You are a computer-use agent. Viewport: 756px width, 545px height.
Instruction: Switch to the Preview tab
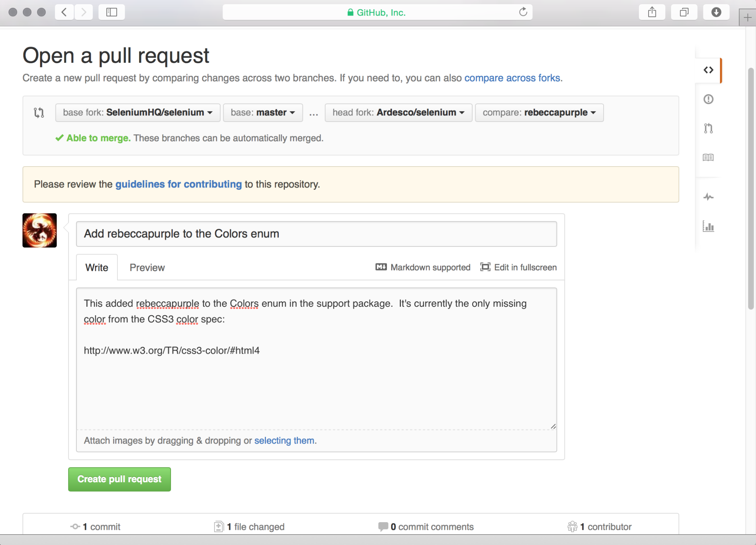[x=147, y=267]
